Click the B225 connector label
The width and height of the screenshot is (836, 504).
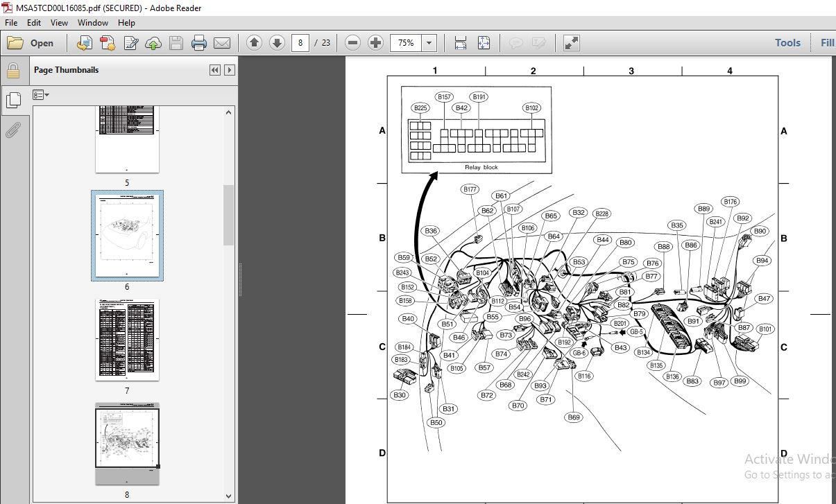click(420, 108)
